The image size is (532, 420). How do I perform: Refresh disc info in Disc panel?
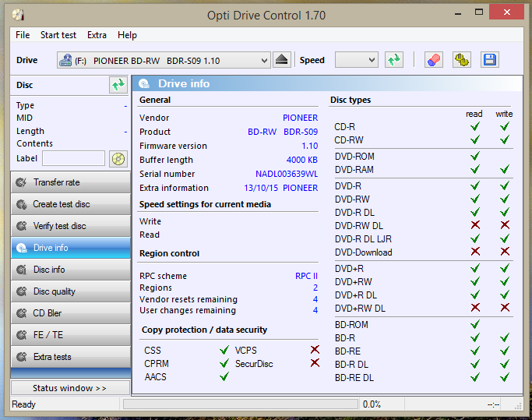pyautogui.click(x=118, y=85)
